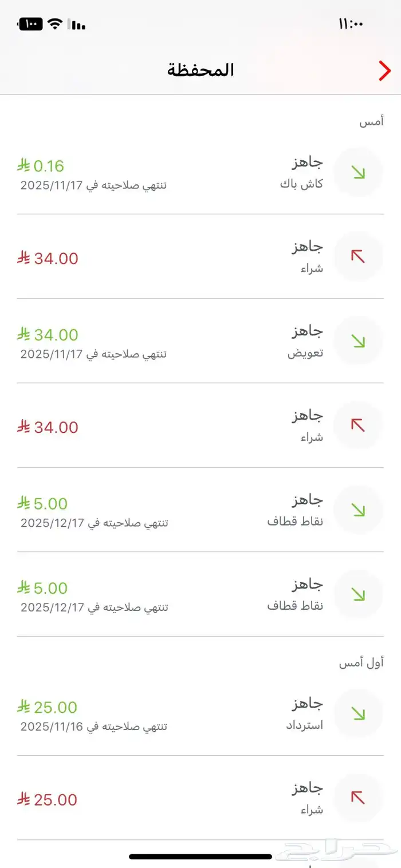This screenshot has width=401, height=868.
Task: Tap the cellular signal bars icon
Action: 76,25
